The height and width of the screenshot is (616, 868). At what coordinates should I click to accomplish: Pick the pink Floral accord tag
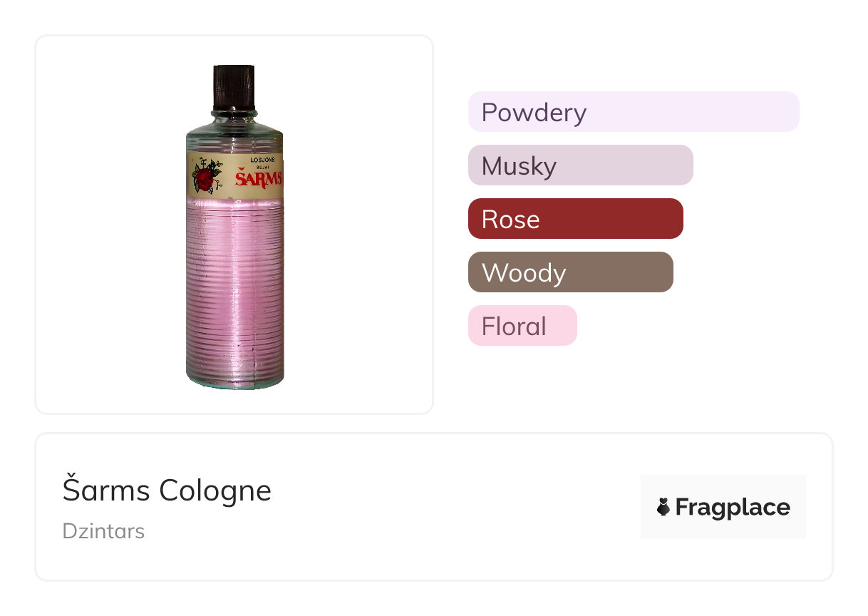click(x=522, y=326)
